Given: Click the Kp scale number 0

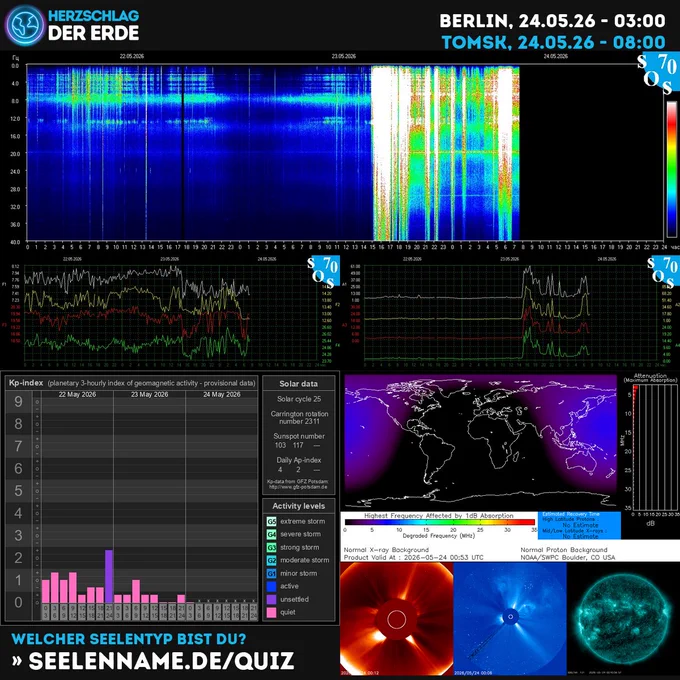Looking at the screenshot, I should pos(18,602).
